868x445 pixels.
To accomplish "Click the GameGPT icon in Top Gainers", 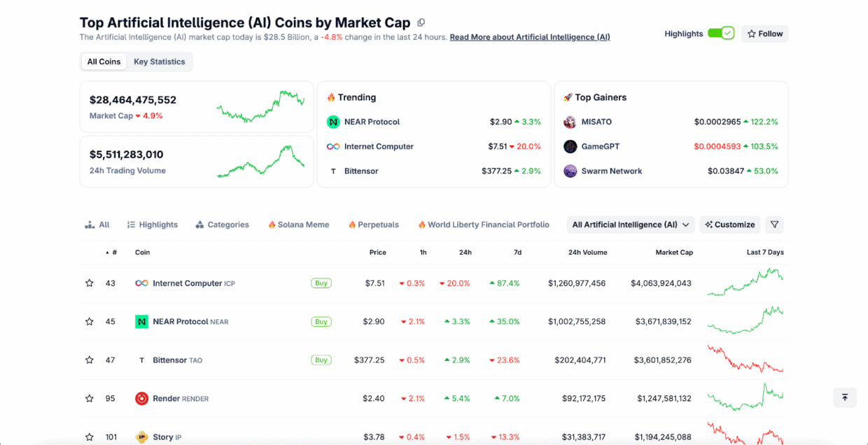I will [x=570, y=146].
